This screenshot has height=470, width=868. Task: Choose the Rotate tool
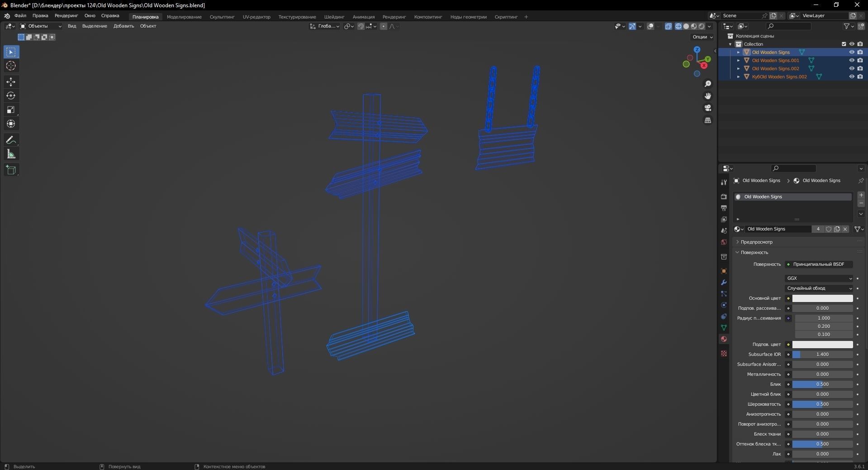[x=11, y=96]
